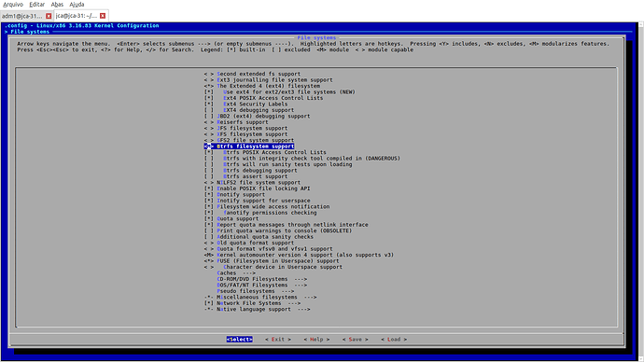Viewport: 644px width, 362px height.
Task: Select Character device in Userspace support
Action: click(x=273, y=267)
